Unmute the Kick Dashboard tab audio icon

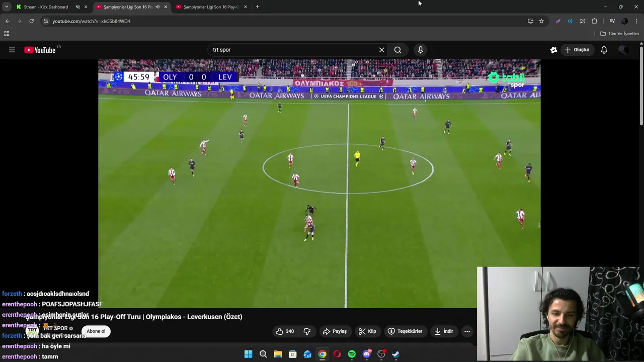pyautogui.click(x=77, y=7)
